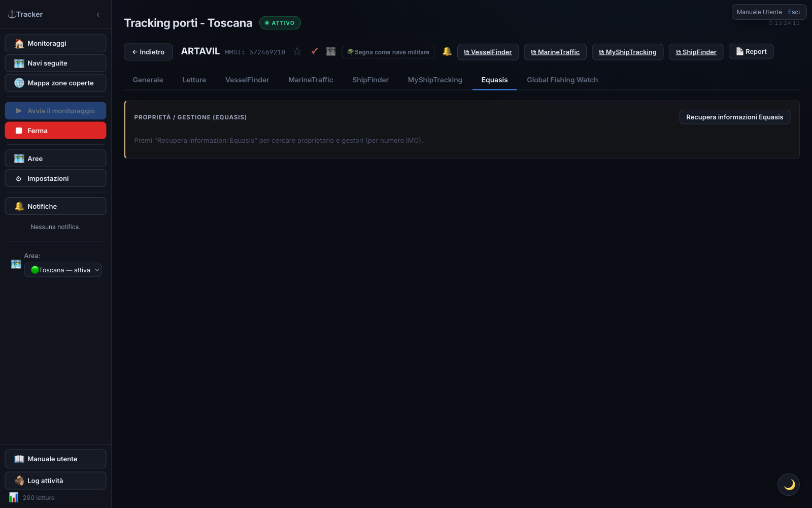Image resolution: width=812 pixels, height=508 pixels.
Task: Open the Notifiche panel
Action: [x=55, y=206]
